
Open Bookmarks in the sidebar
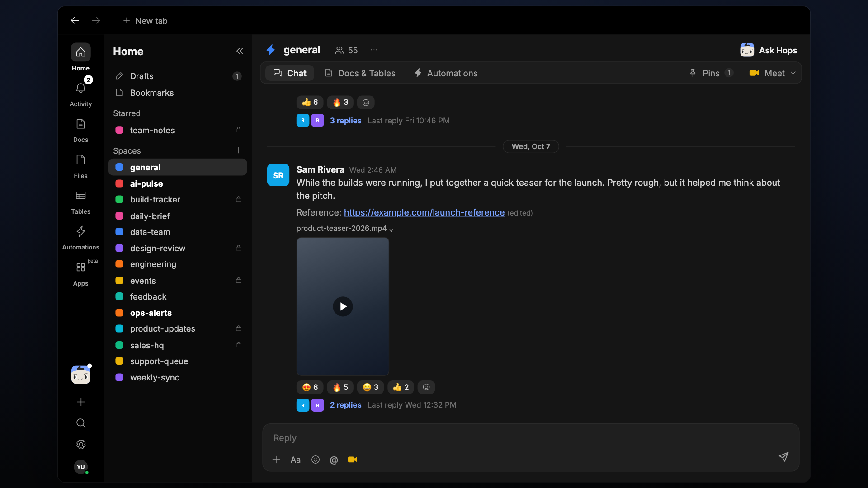coord(178,93)
